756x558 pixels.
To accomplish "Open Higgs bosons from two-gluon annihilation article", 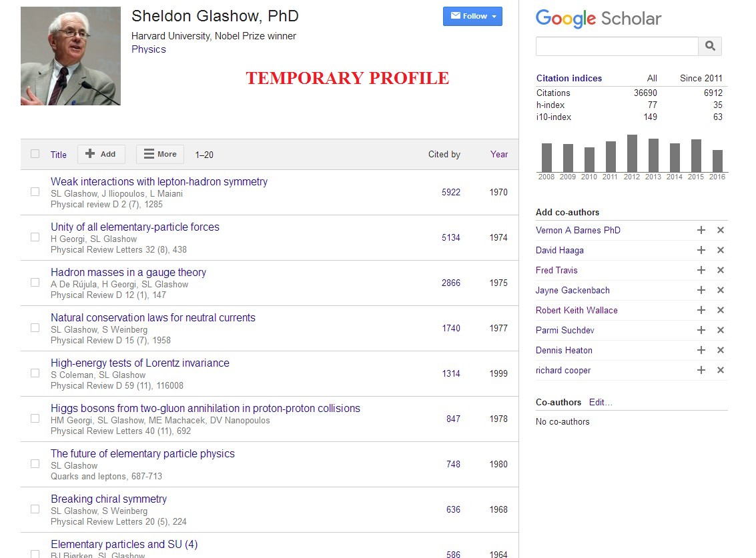I will (206, 408).
